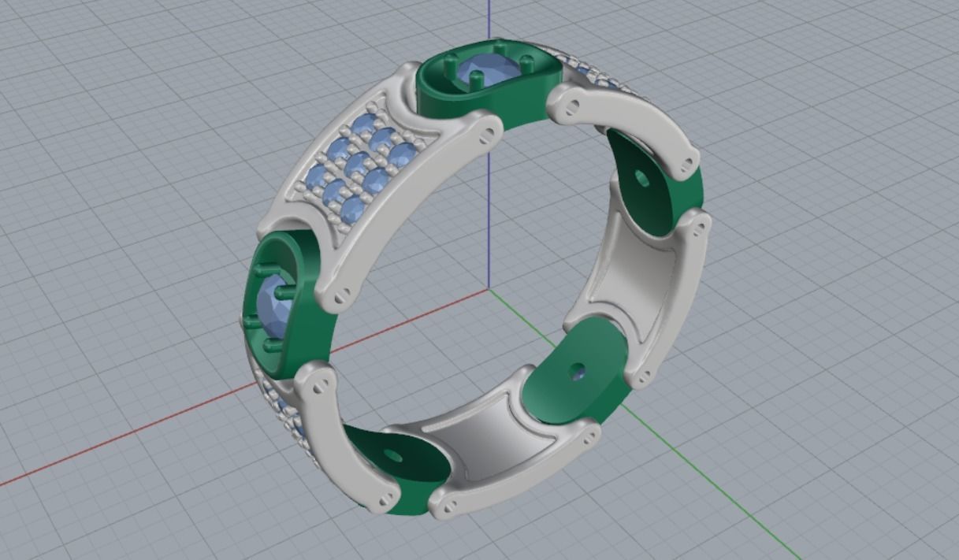
Task: Select the oval blue gem in the top green bezel
Action: coord(490,69)
